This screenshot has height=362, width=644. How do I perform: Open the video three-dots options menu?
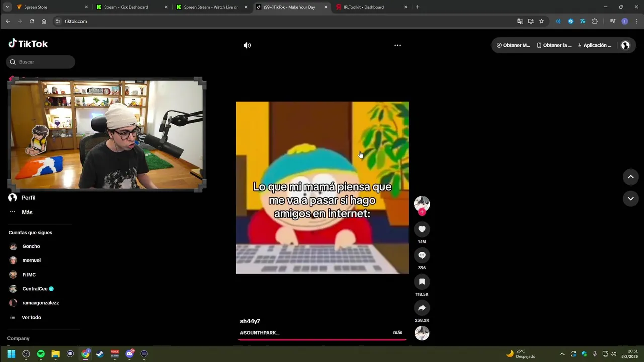(397, 45)
